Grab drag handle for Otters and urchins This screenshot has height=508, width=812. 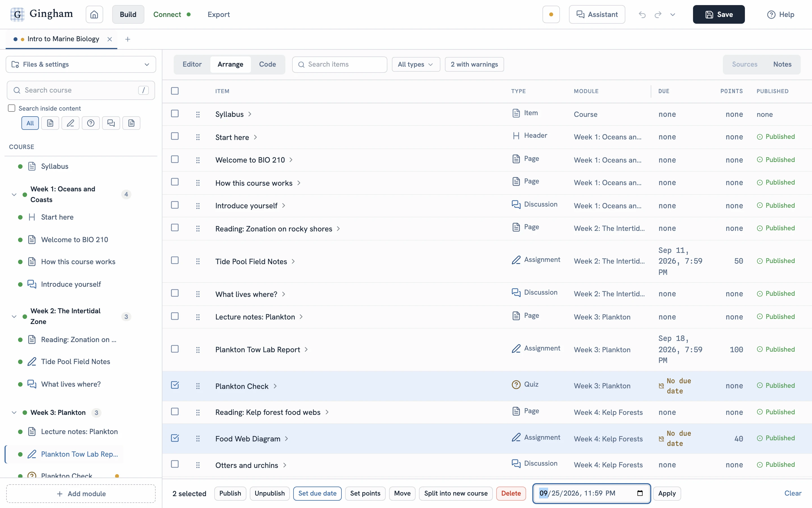[x=198, y=465]
